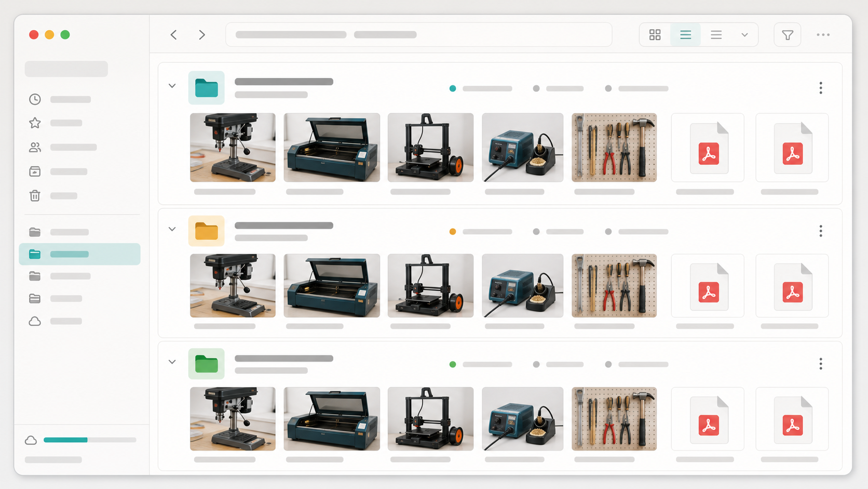The height and width of the screenshot is (489, 868).
Task: Open Recents clock icon in sidebar
Action: (x=35, y=99)
